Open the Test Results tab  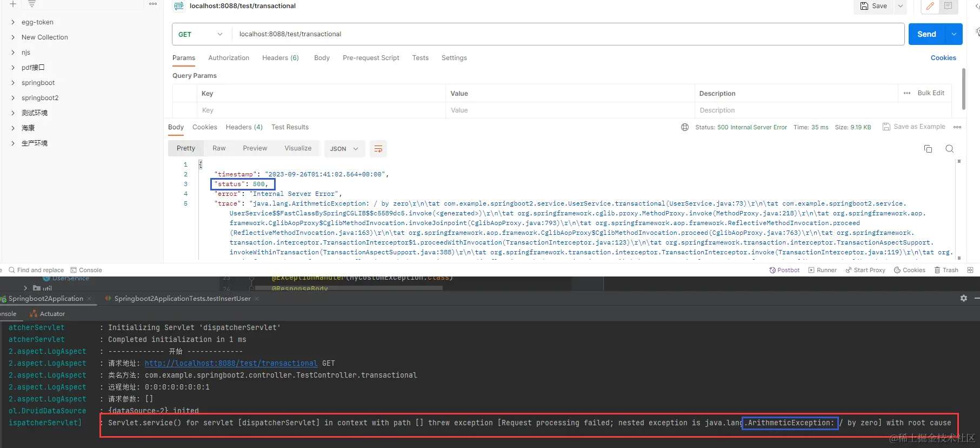coord(290,127)
